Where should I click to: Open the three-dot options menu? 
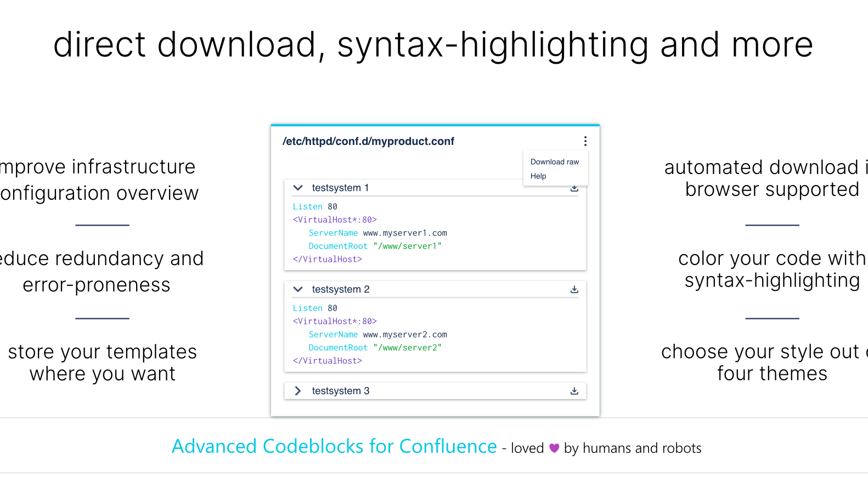tap(585, 141)
